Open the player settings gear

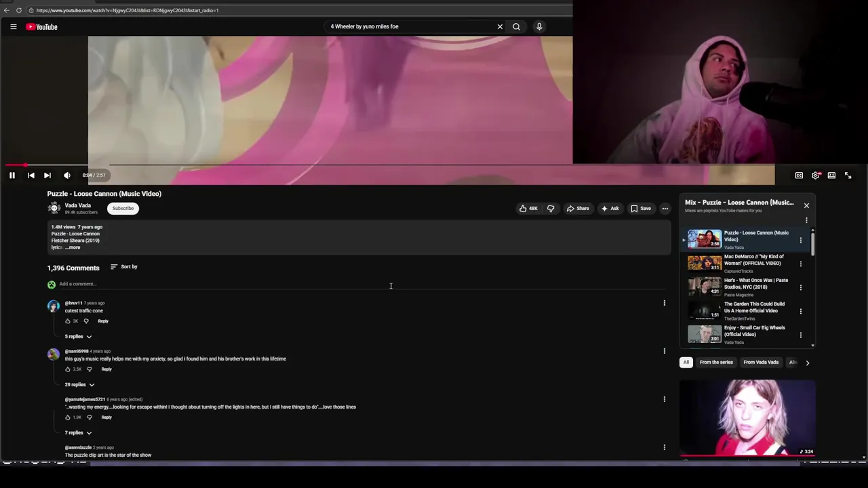(815, 176)
